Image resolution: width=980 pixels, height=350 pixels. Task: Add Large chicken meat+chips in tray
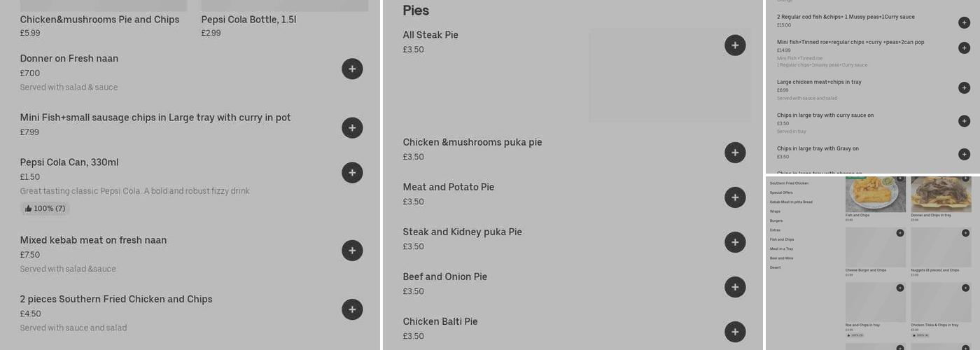click(964, 87)
